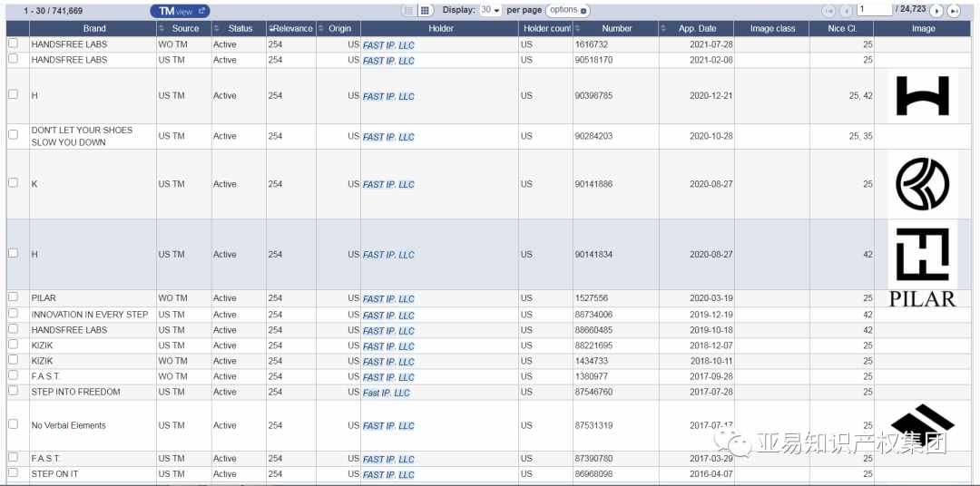
Task: Click brand text INNOVATION IN EVERY STEP
Action: tap(89, 315)
